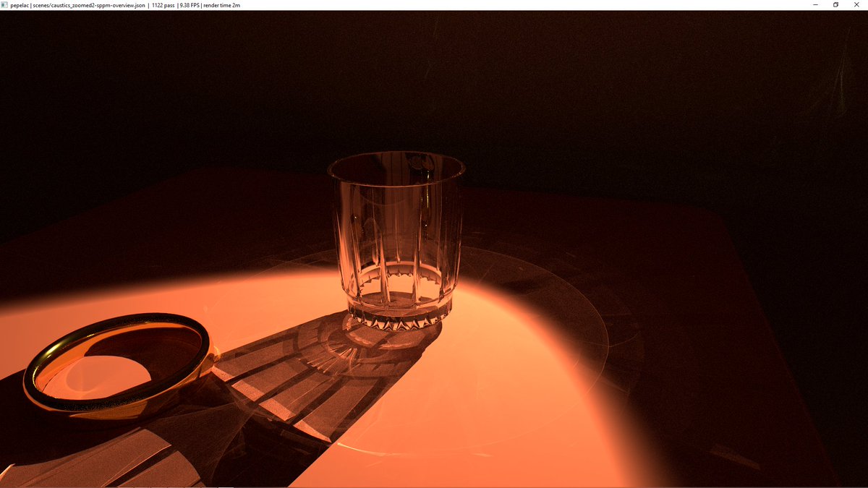Click the pepelac title text
This screenshot has height=488, width=868.
[20, 4]
